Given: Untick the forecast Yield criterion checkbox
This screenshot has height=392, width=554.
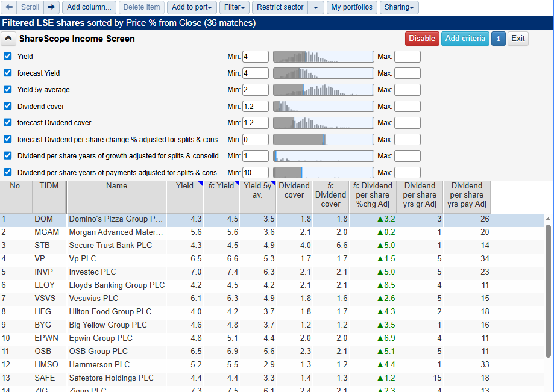Looking at the screenshot, I should [7, 73].
